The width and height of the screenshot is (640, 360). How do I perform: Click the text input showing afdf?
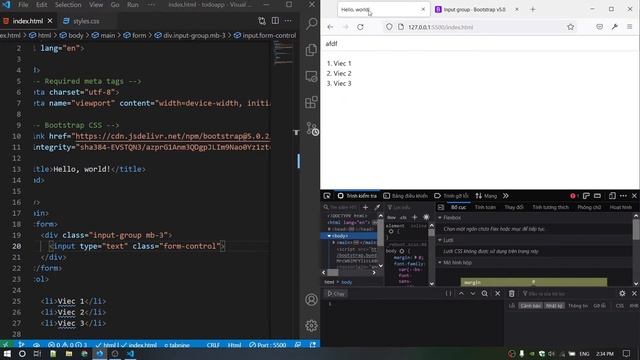tap(480, 44)
